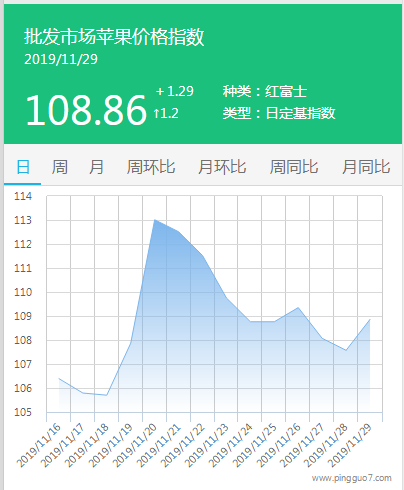Click the y-axis label 105
Screen dimensions: 404x490
23,412
